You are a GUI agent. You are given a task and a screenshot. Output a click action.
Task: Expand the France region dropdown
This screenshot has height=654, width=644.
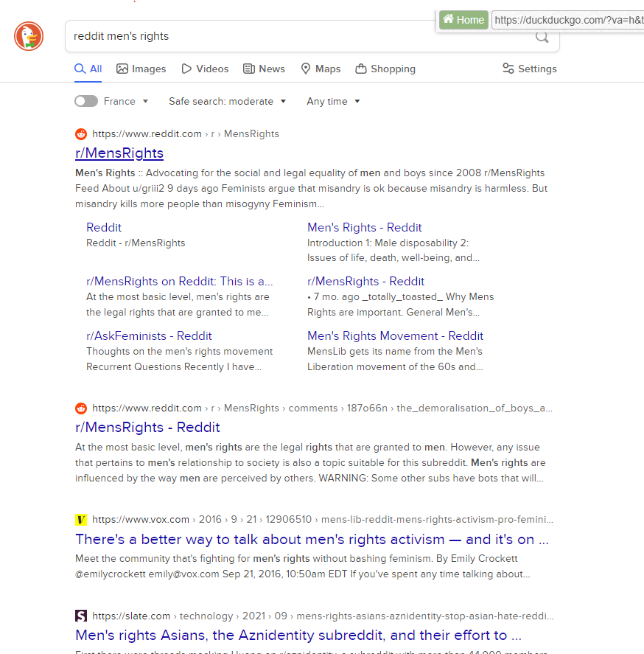coord(126,101)
